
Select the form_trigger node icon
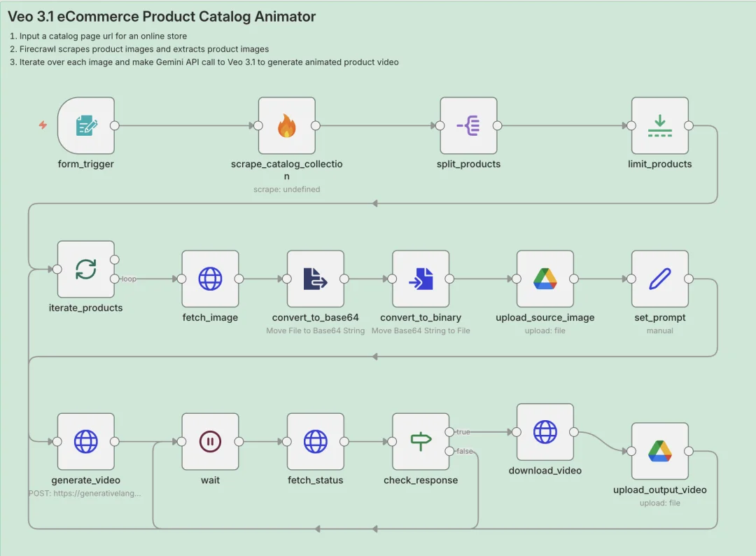pos(86,126)
